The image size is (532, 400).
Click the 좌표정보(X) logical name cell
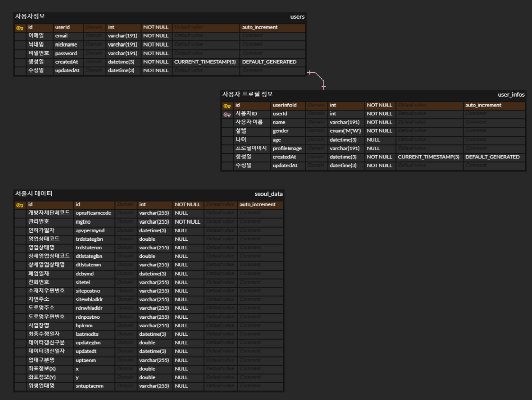click(50, 369)
